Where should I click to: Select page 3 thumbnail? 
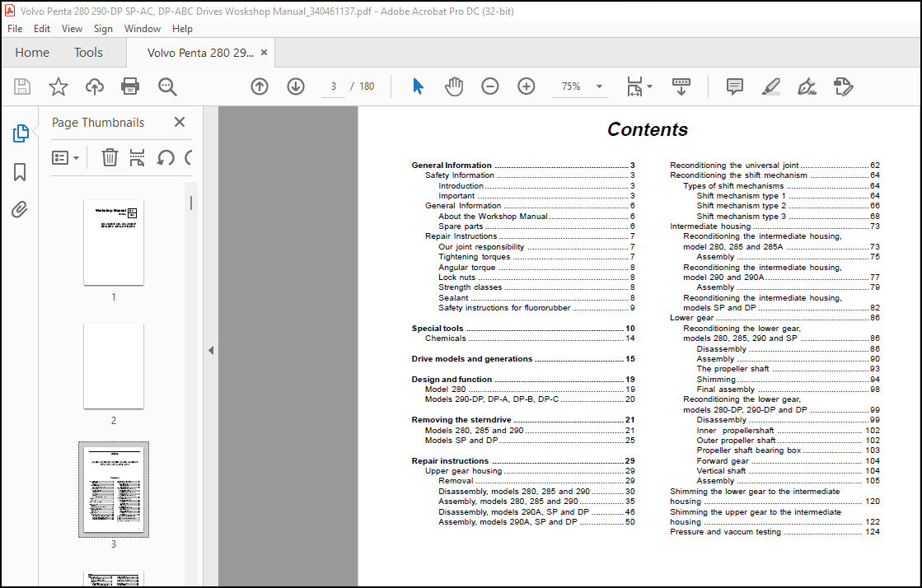coord(114,489)
